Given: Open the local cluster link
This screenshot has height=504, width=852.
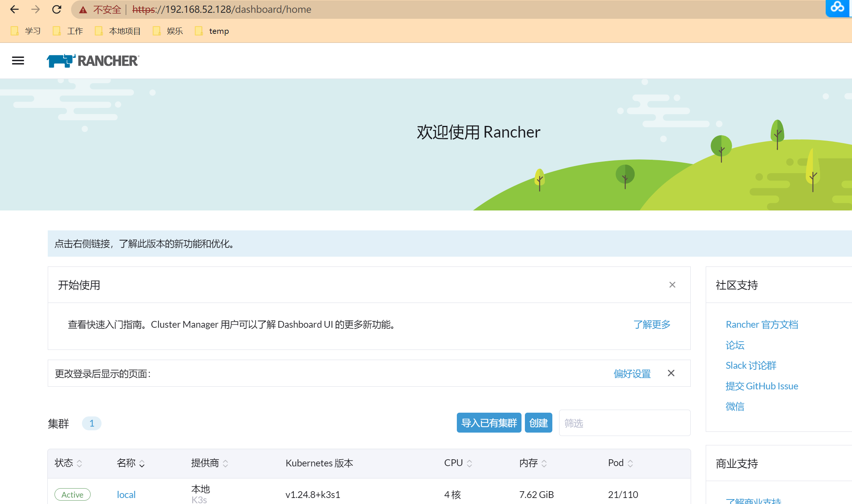Looking at the screenshot, I should [126, 495].
